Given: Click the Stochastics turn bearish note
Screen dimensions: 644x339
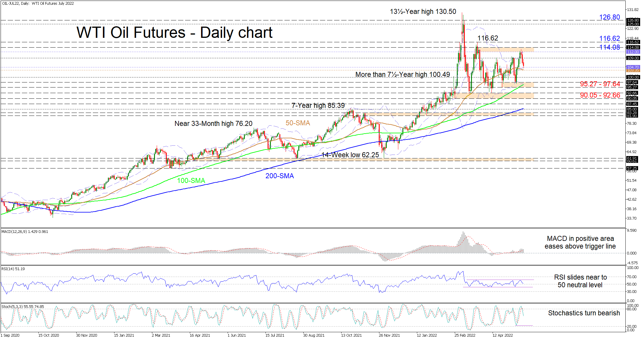Looking at the screenshot, I should tap(584, 313).
